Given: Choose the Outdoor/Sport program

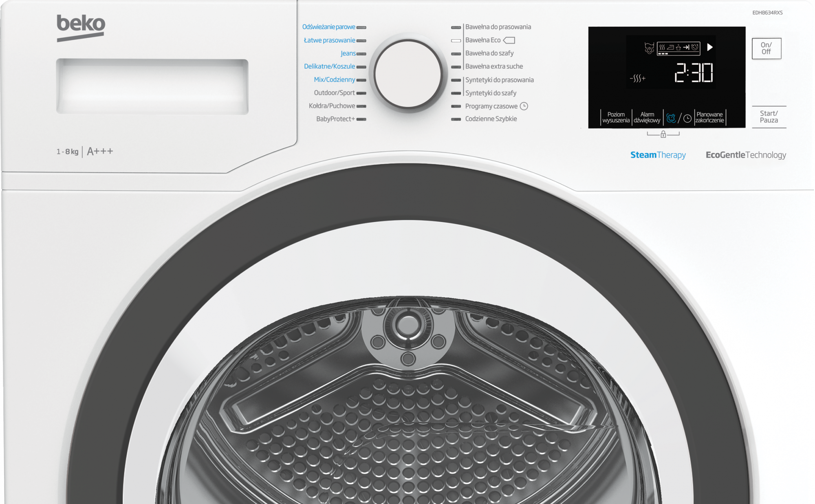Looking at the screenshot, I should pyautogui.click(x=334, y=92).
